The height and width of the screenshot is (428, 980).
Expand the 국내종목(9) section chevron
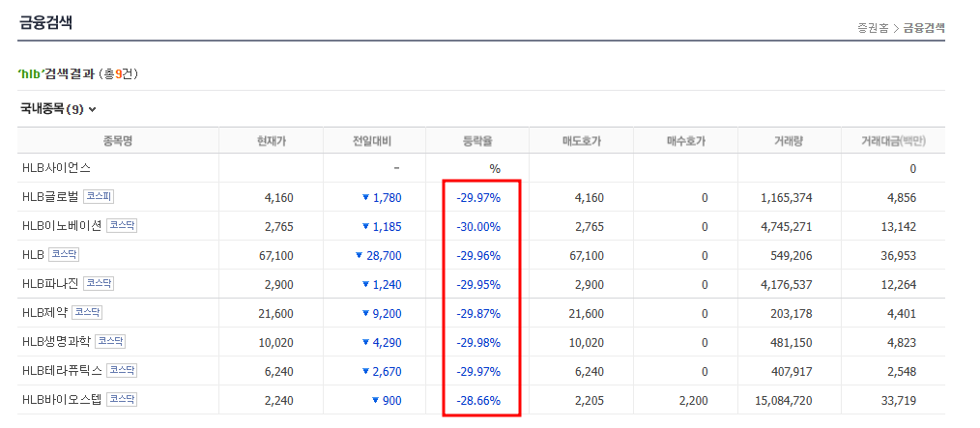tap(93, 109)
